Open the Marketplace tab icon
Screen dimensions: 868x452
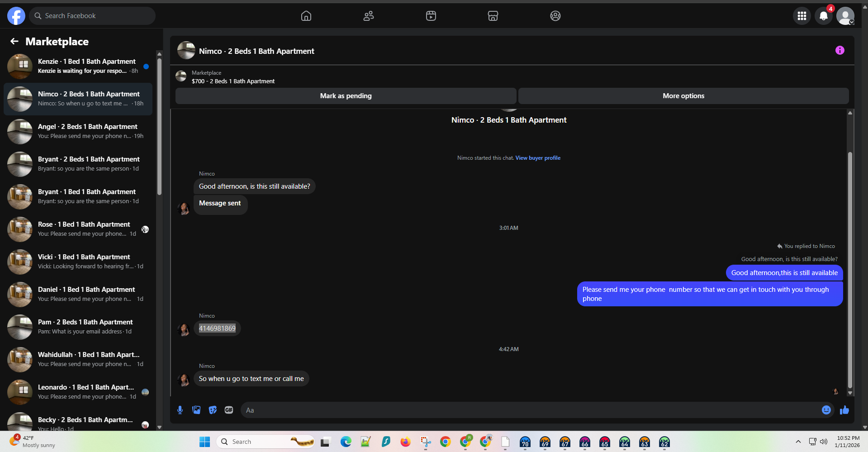493,16
